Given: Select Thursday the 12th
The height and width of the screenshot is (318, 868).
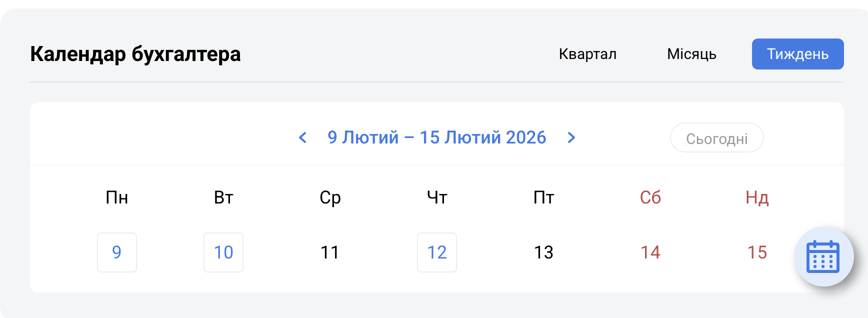Looking at the screenshot, I should pos(437,252).
